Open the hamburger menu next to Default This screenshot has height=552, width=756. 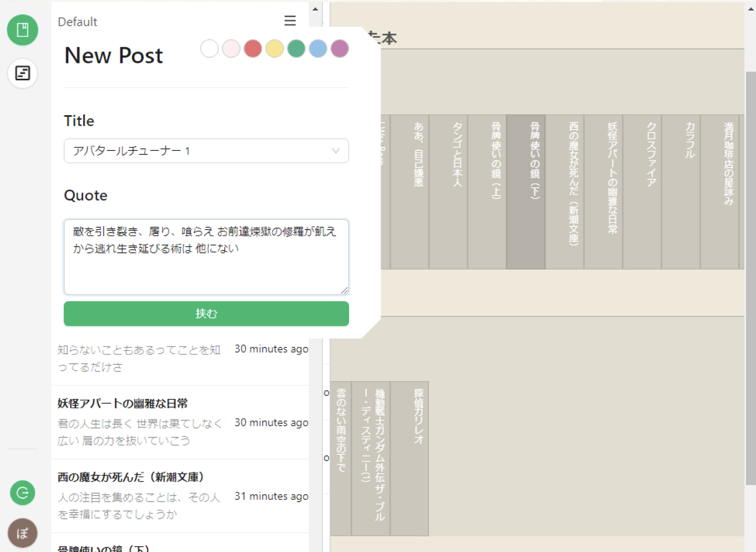[290, 21]
